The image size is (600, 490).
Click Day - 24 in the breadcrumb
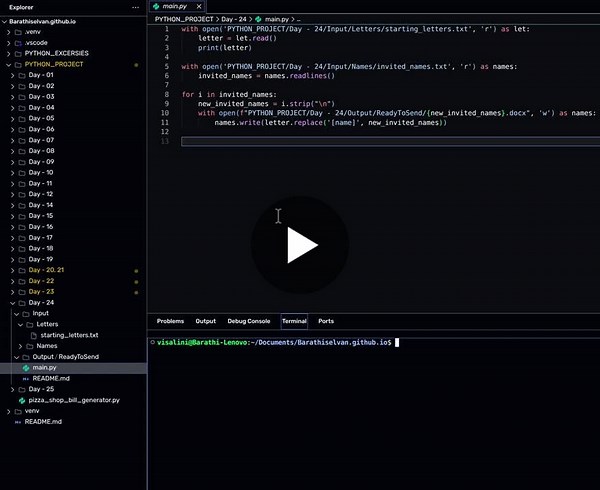tap(234, 19)
